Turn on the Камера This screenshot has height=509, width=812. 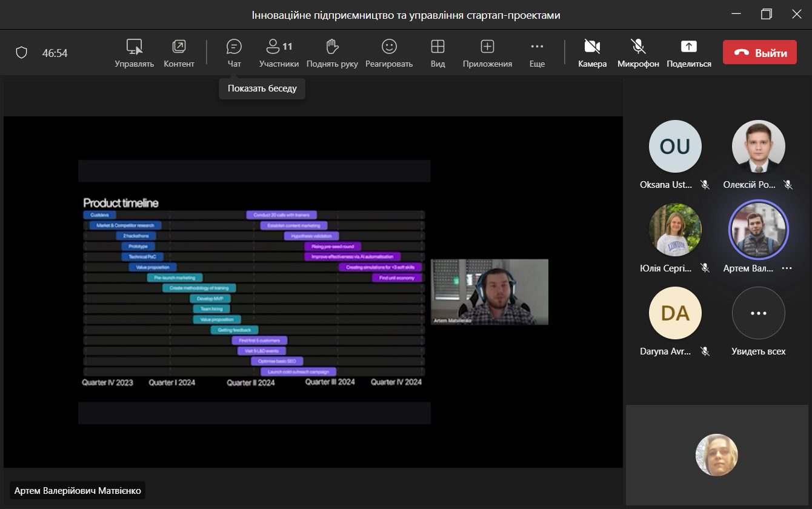tap(592, 52)
